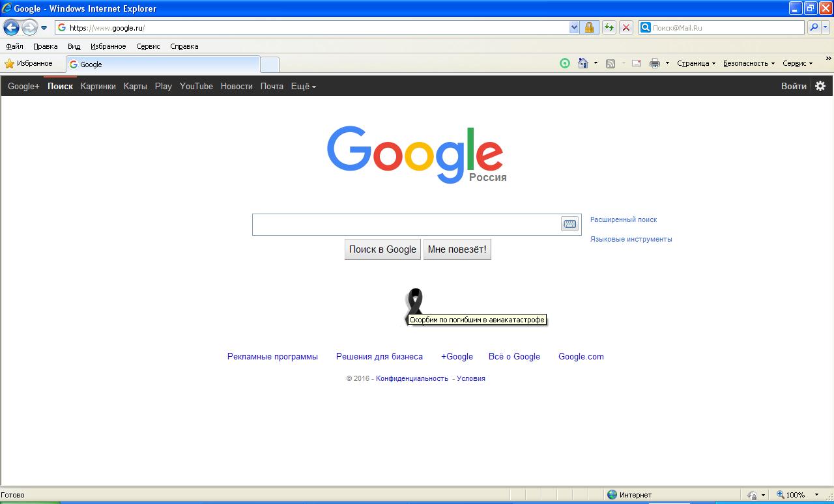
Task: Open a new blank tab
Action: (x=270, y=64)
